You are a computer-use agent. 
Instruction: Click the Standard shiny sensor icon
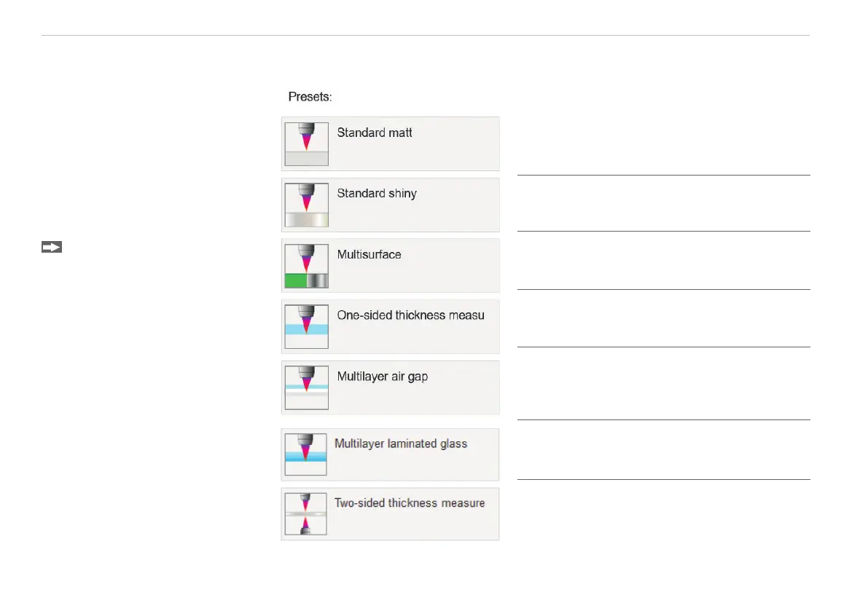(307, 205)
